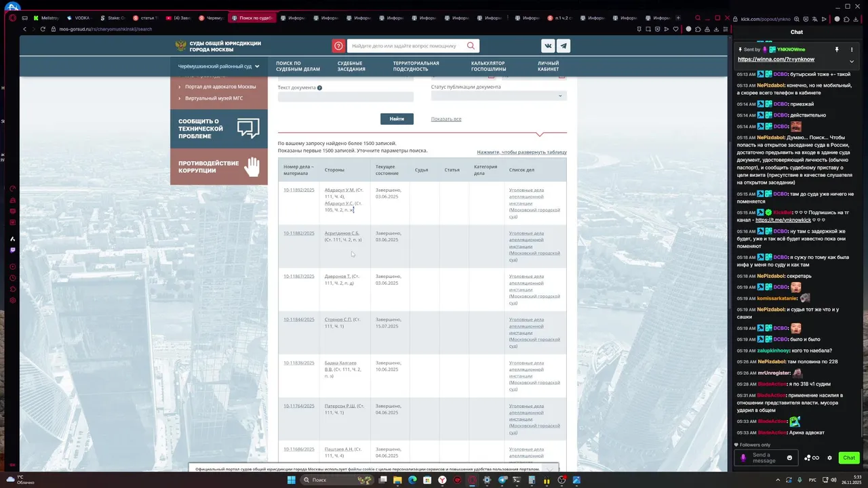The height and width of the screenshot is (488, 868).
Task: Open the ТЕРРИТОРИАЛЬНАЯ ПОДСУДНОСТЬ menu
Action: coord(416,66)
